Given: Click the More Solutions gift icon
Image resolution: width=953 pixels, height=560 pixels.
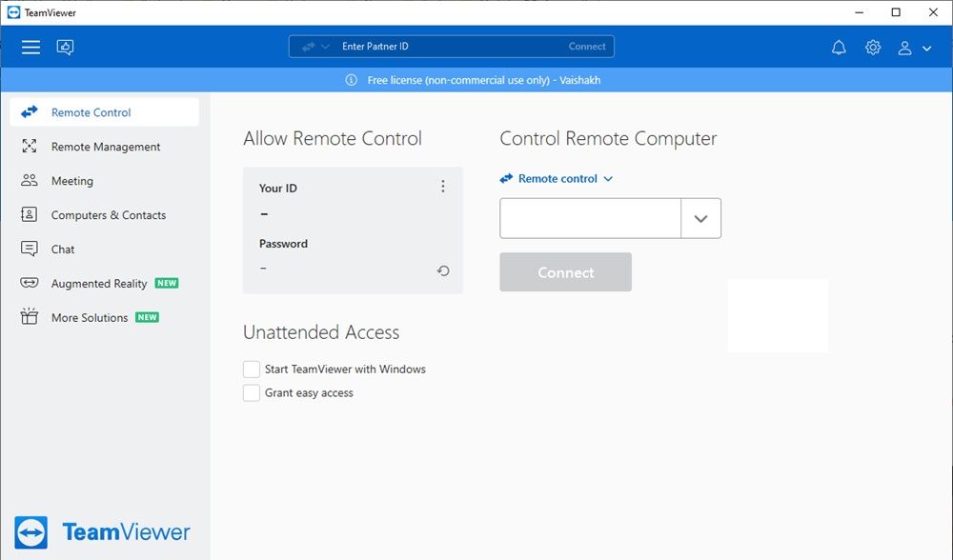Looking at the screenshot, I should click(30, 316).
